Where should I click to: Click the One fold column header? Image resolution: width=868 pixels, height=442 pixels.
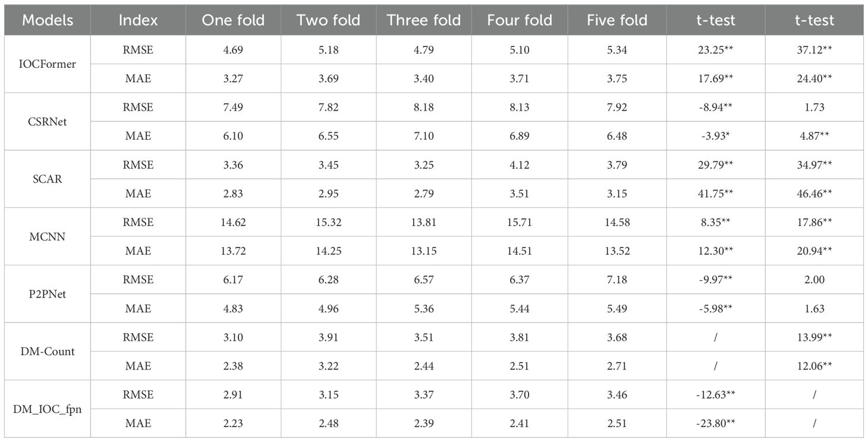point(232,20)
